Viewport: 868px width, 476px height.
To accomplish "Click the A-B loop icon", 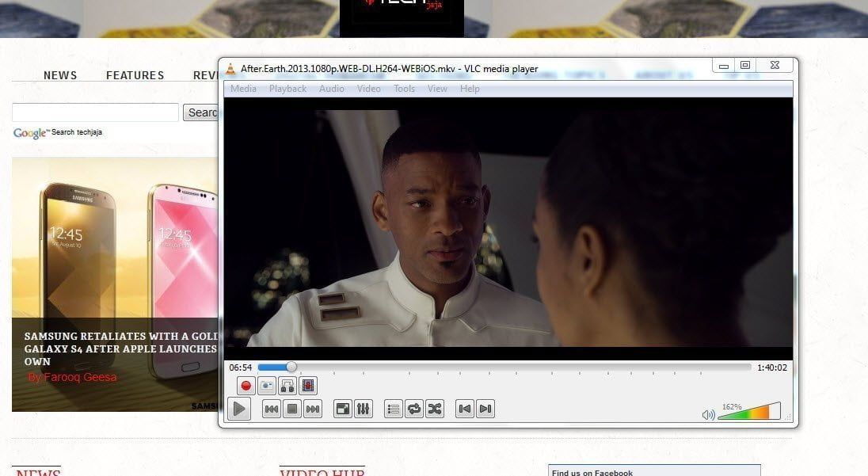I will 287,386.
